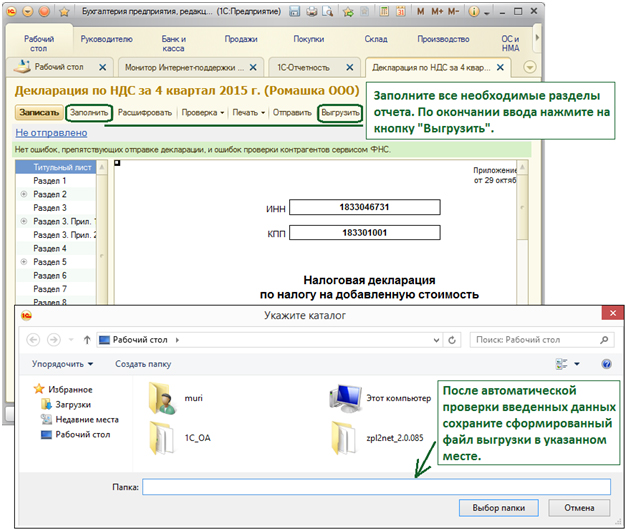The height and width of the screenshot is (532, 628).
Task: Click the printer icon in the title bar
Action: (312, 12)
